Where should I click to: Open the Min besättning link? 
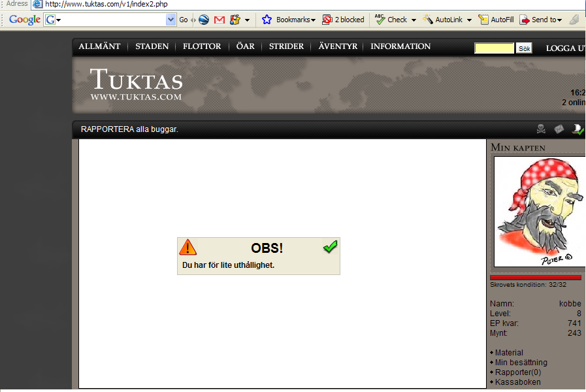(521, 363)
